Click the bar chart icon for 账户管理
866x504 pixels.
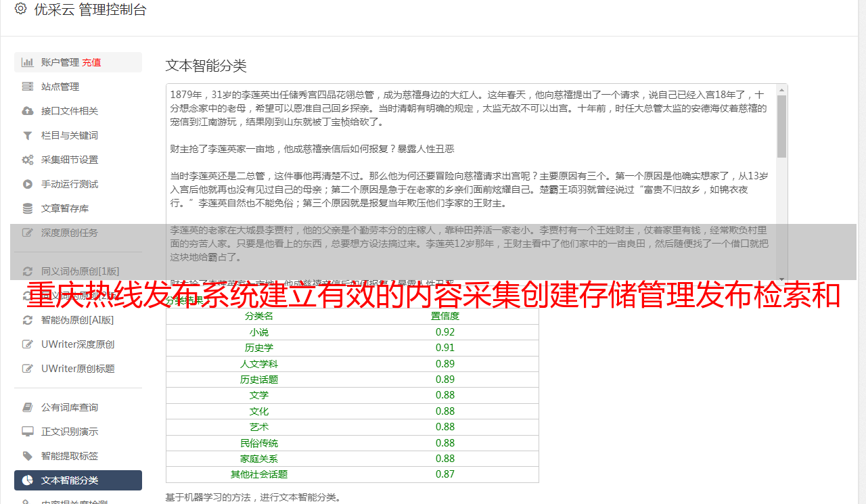click(x=28, y=62)
